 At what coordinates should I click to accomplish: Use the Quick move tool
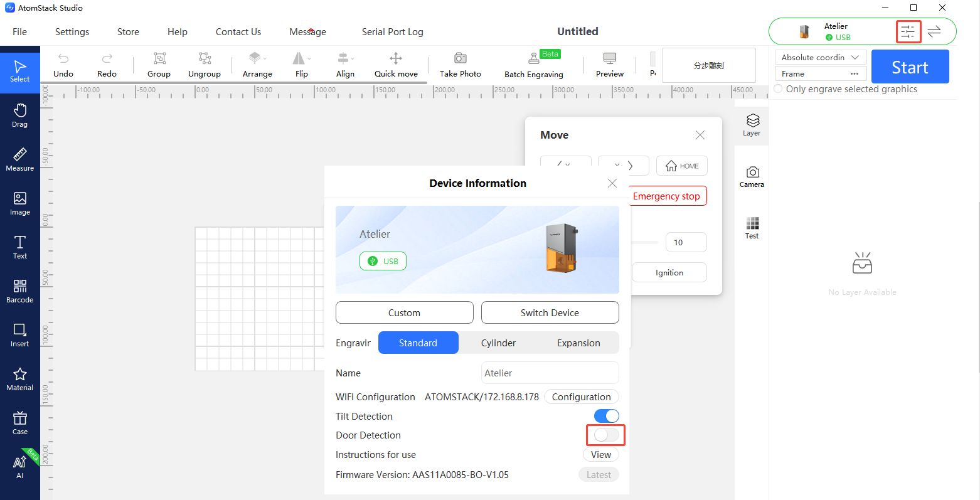click(x=396, y=65)
